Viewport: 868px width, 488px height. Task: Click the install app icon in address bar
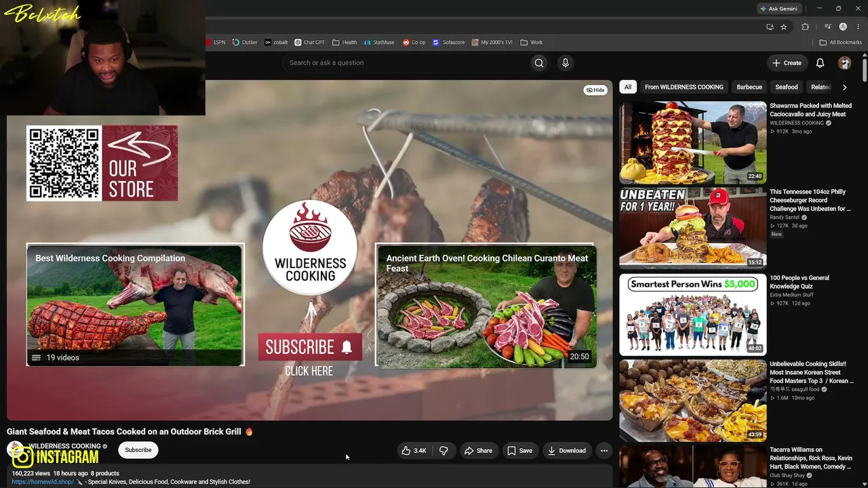(770, 26)
